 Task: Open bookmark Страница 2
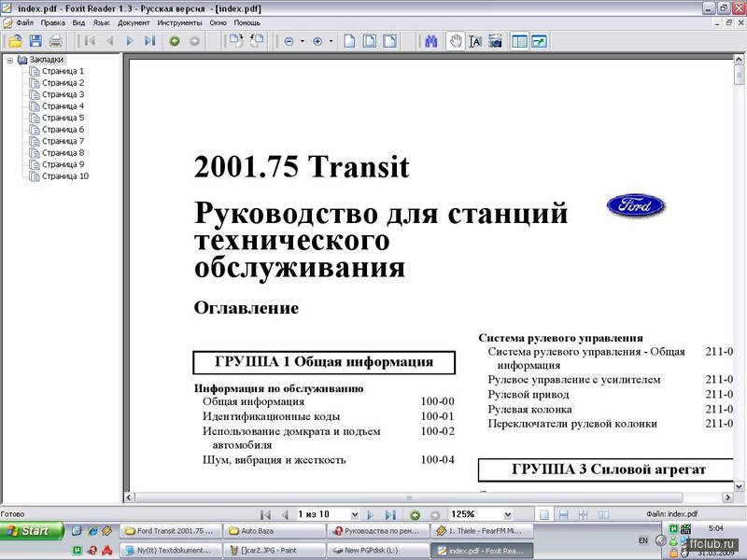pos(63,83)
